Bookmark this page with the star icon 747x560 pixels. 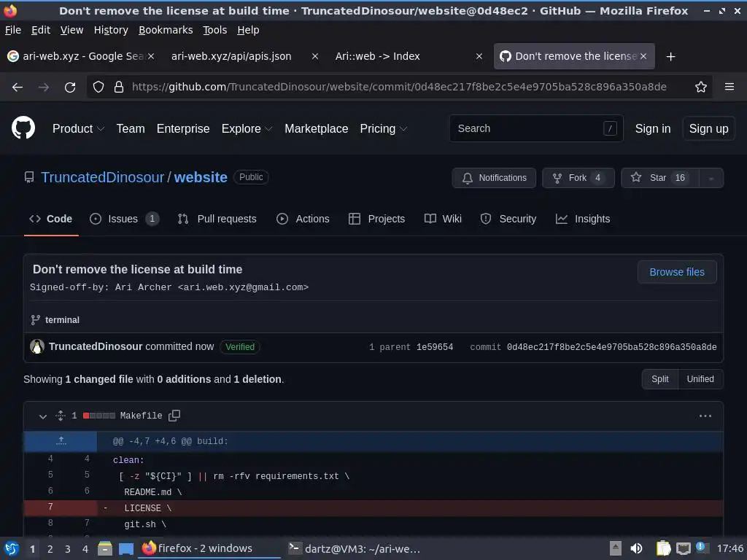[x=701, y=87]
